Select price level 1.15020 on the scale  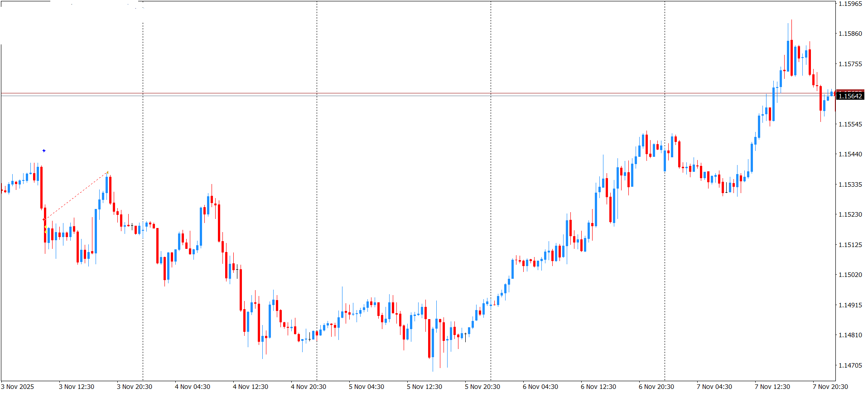click(x=850, y=275)
